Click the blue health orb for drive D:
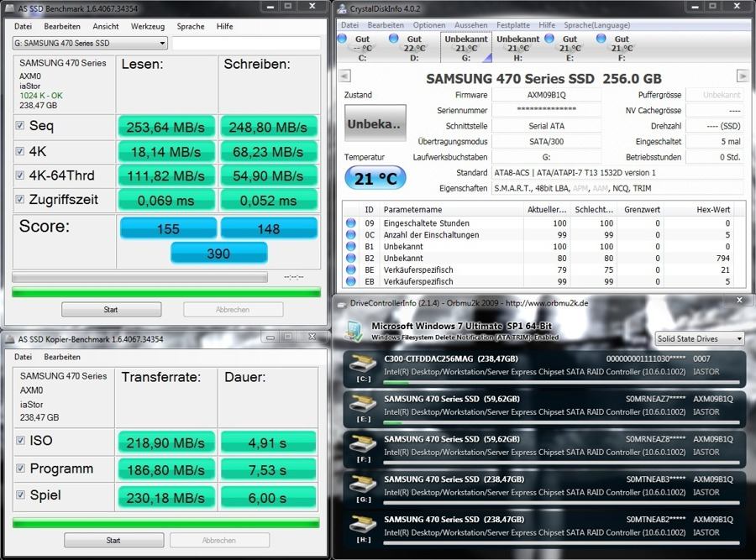This screenshot has height=560, width=756. (394, 38)
